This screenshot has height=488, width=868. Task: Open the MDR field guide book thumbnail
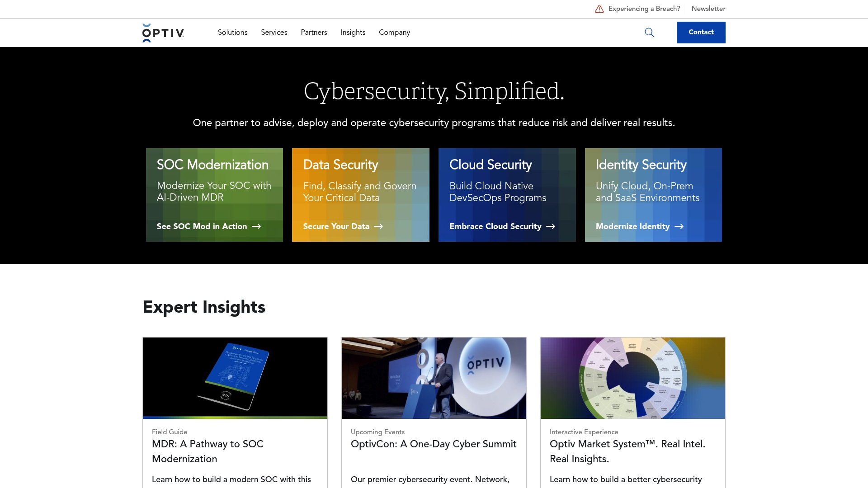tap(235, 378)
